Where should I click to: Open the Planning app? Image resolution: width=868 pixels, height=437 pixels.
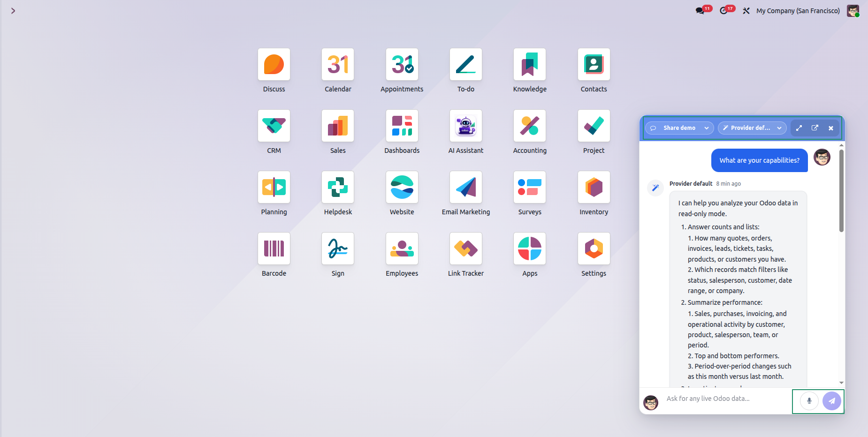pyautogui.click(x=274, y=187)
